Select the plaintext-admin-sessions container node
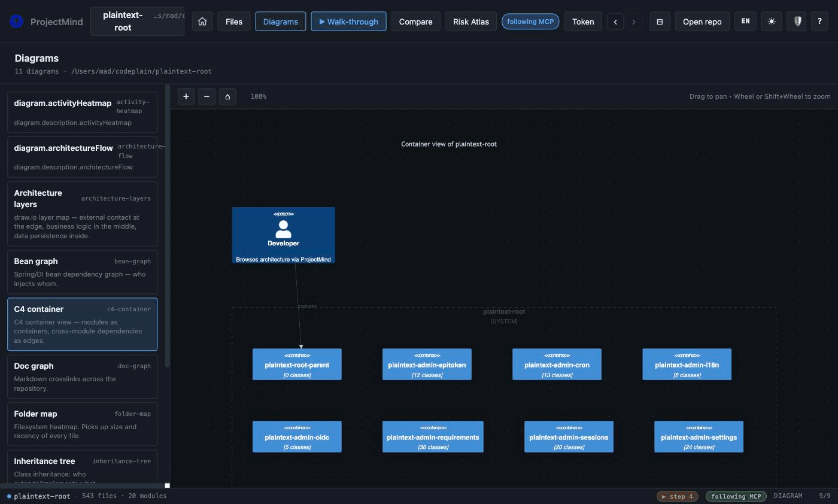Screen dimensions: 838x504 [569, 436]
